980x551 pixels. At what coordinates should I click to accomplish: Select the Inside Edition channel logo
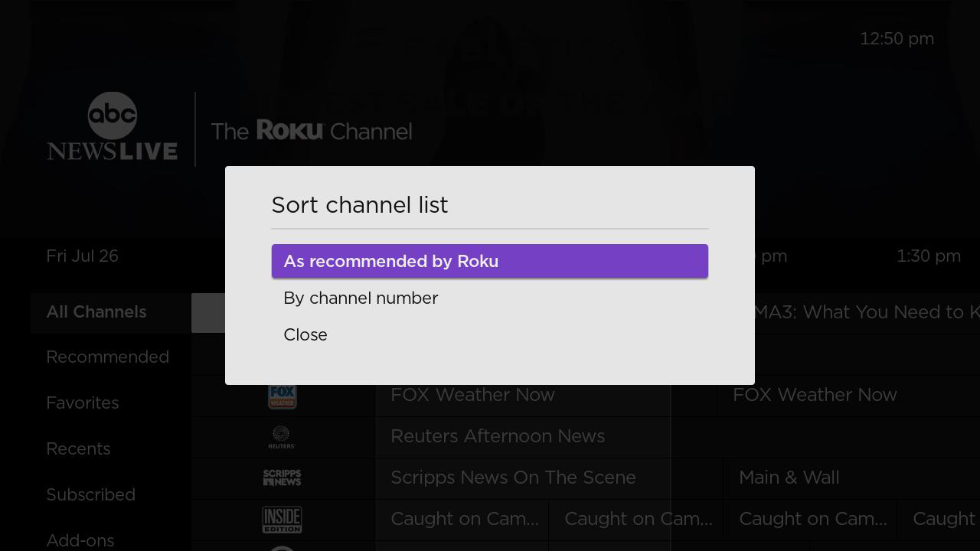(282, 520)
